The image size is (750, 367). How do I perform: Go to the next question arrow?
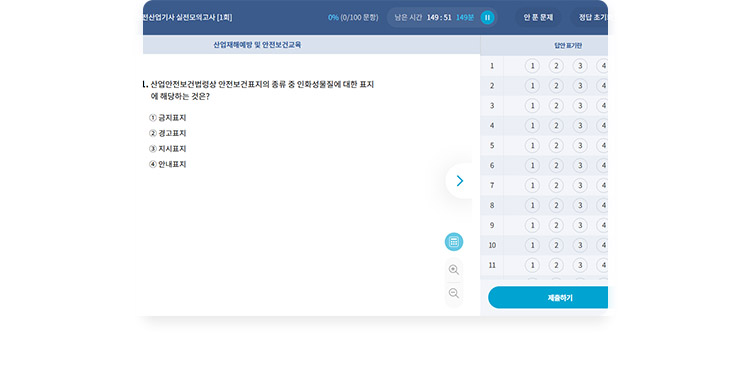coord(459,180)
